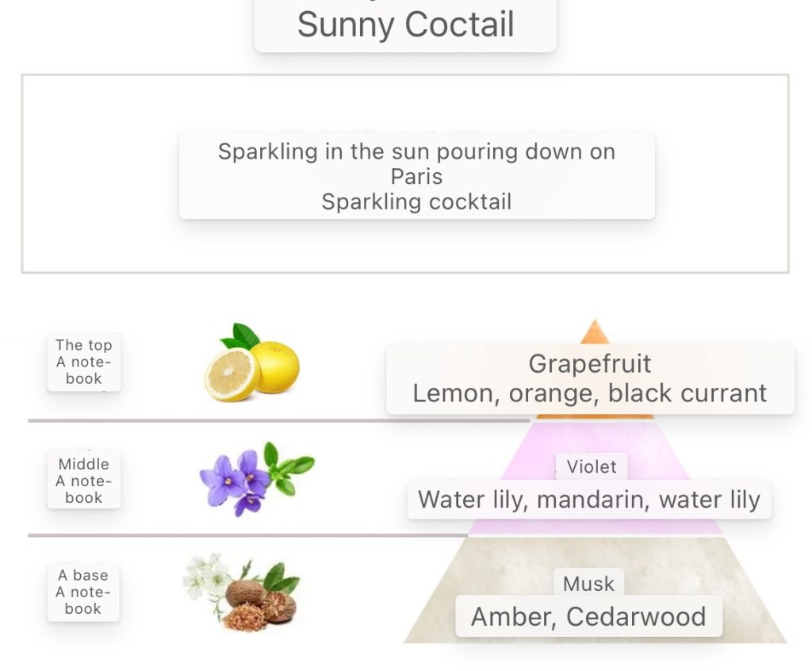Click the word Paris in the description
The width and height of the screenshot is (812, 671).
(416, 176)
